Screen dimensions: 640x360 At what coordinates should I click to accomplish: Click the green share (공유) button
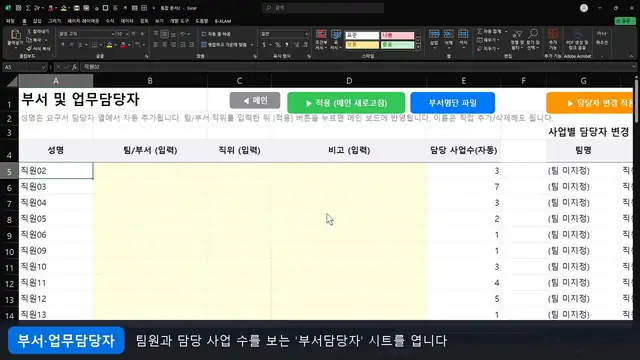pos(624,21)
